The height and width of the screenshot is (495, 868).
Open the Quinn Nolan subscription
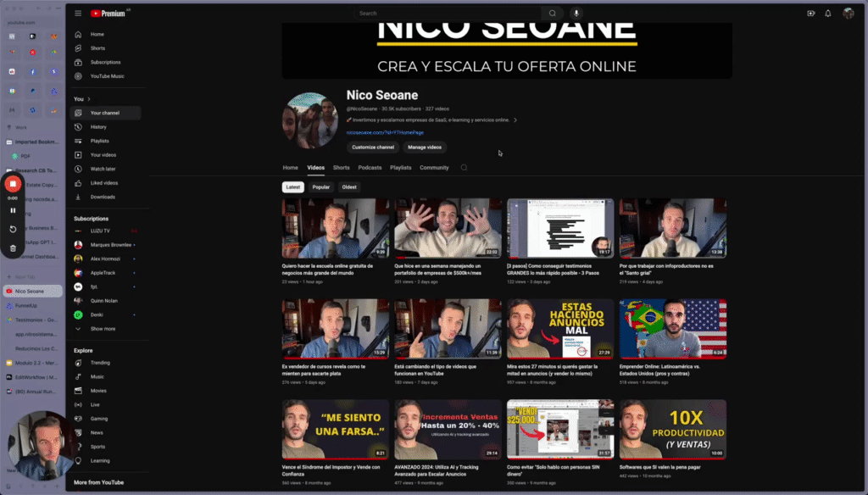tap(106, 301)
